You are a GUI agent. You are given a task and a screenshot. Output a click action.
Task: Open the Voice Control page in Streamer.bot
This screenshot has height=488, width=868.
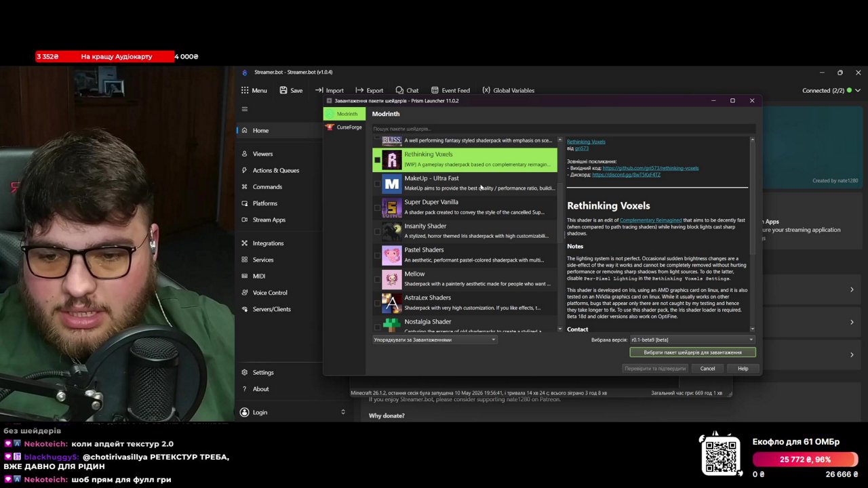click(270, 293)
